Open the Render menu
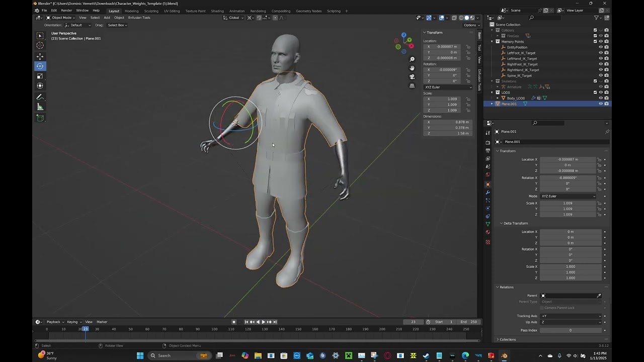644x362 pixels. pyautogui.click(x=66, y=11)
